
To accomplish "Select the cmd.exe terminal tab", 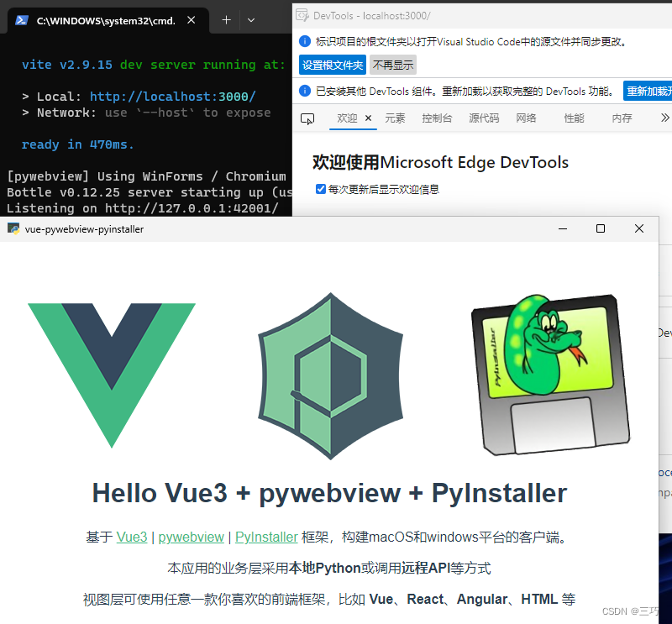I will [x=108, y=21].
